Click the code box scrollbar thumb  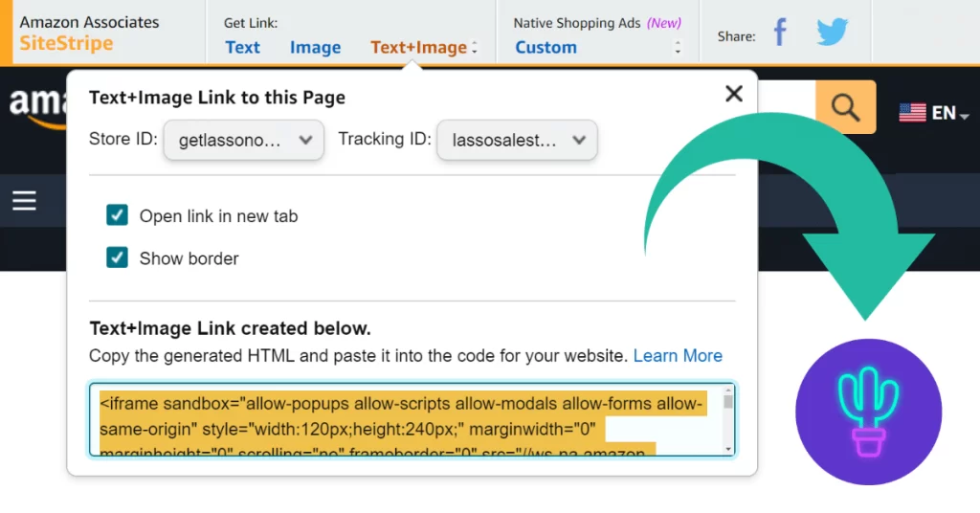point(728,401)
